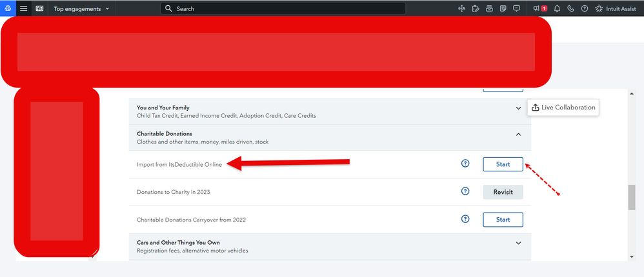Click the text Charitable Donations Carryover from 2022
644x277 pixels.
click(x=192, y=220)
